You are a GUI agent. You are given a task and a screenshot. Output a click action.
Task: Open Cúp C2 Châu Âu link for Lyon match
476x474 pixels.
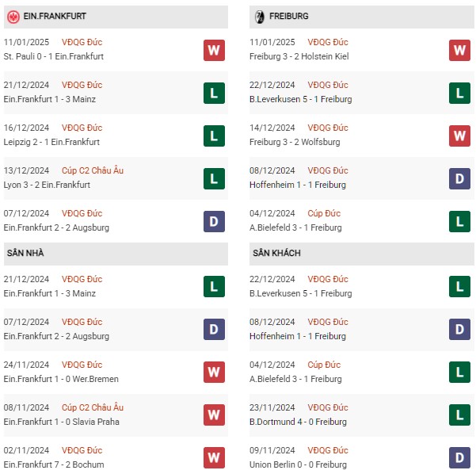tap(93, 170)
